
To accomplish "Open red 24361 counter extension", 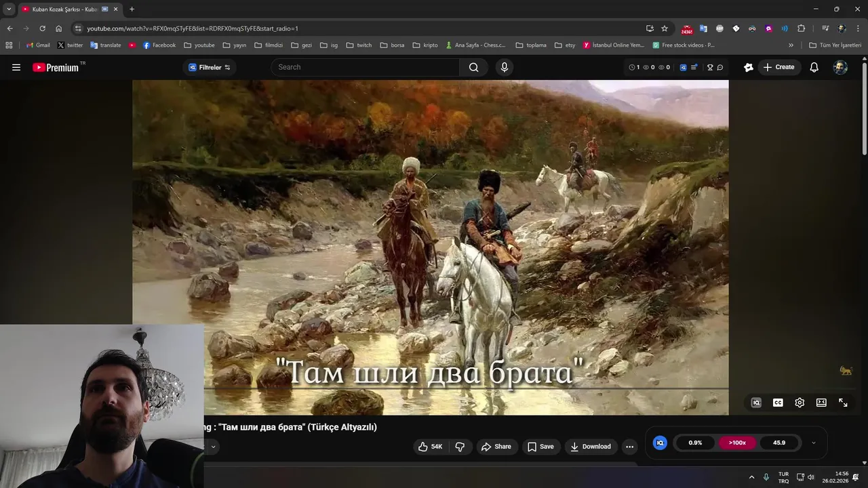I will [687, 29].
